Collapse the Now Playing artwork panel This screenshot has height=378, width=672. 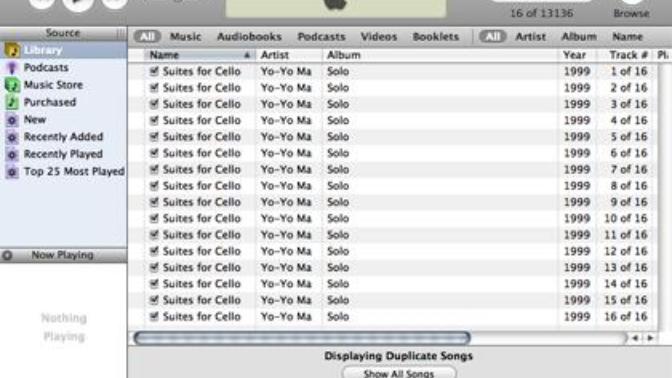pyautogui.click(x=7, y=255)
